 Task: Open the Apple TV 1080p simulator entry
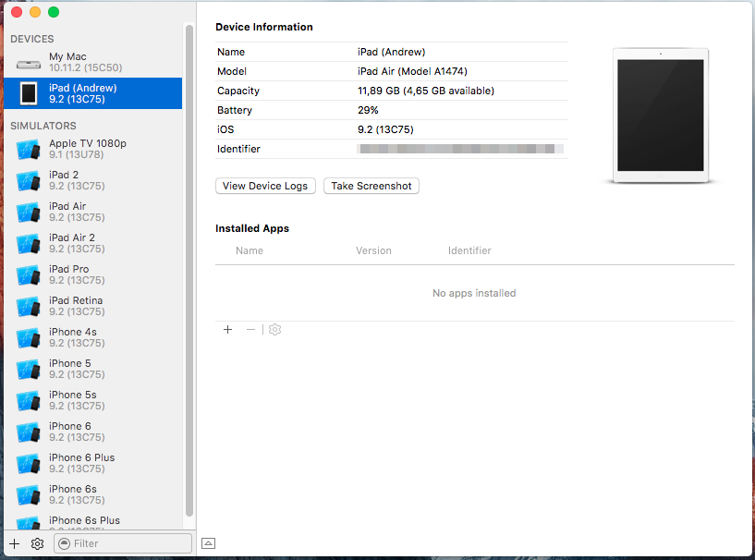(93, 149)
